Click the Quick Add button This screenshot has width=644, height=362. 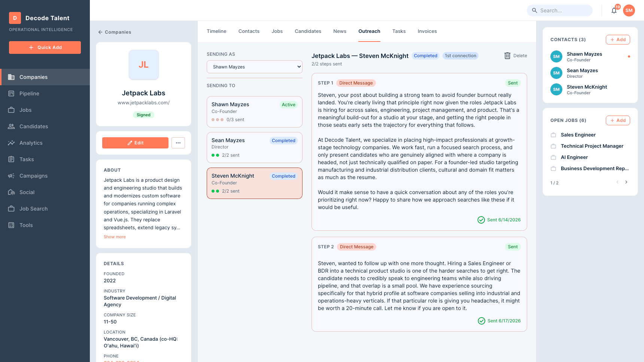[45, 47]
